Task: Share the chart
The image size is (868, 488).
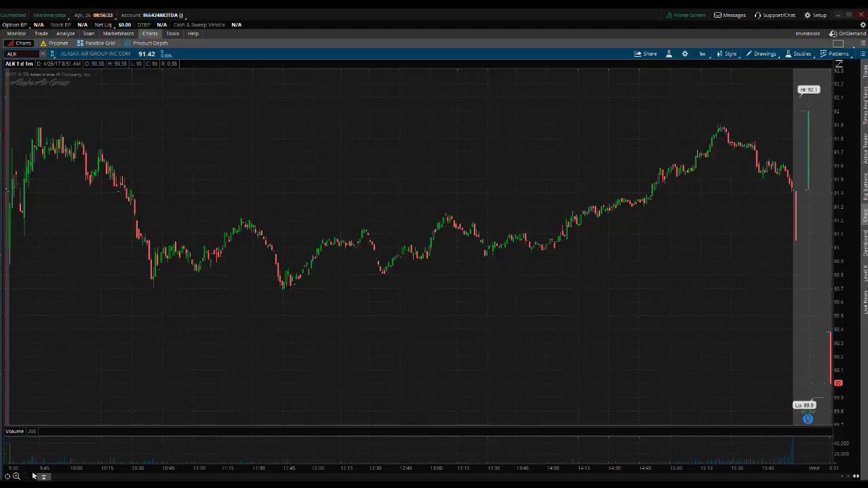Action: [x=646, y=54]
